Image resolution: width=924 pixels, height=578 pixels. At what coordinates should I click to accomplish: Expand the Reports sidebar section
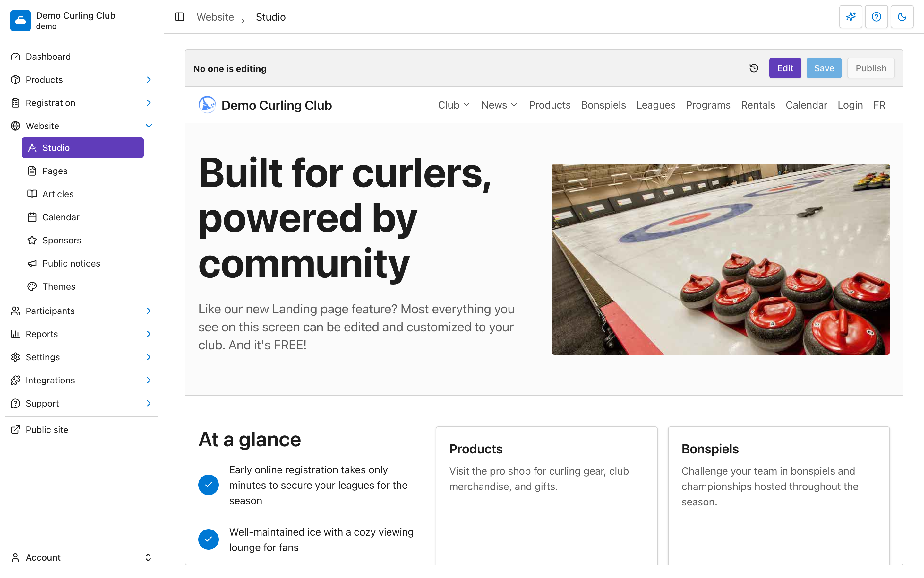point(82,334)
